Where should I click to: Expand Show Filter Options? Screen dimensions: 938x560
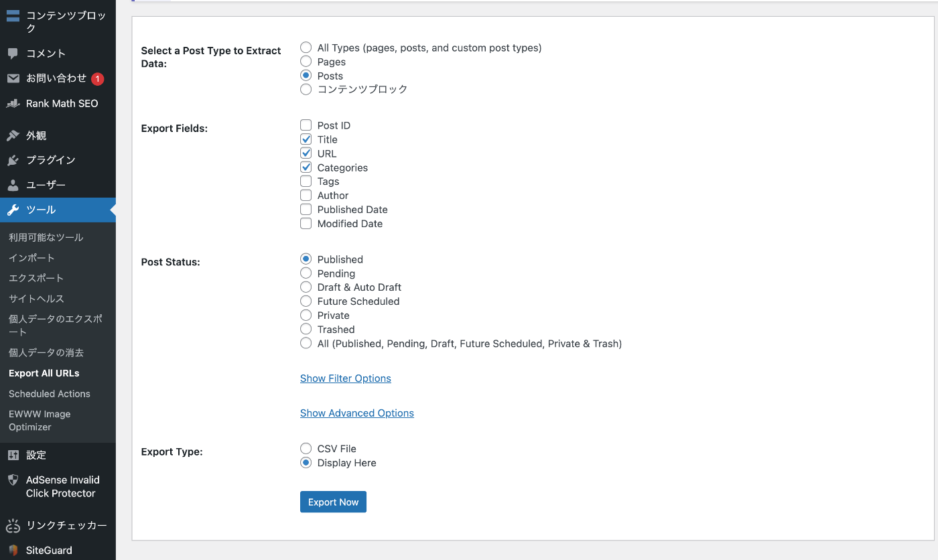point(346,378)
